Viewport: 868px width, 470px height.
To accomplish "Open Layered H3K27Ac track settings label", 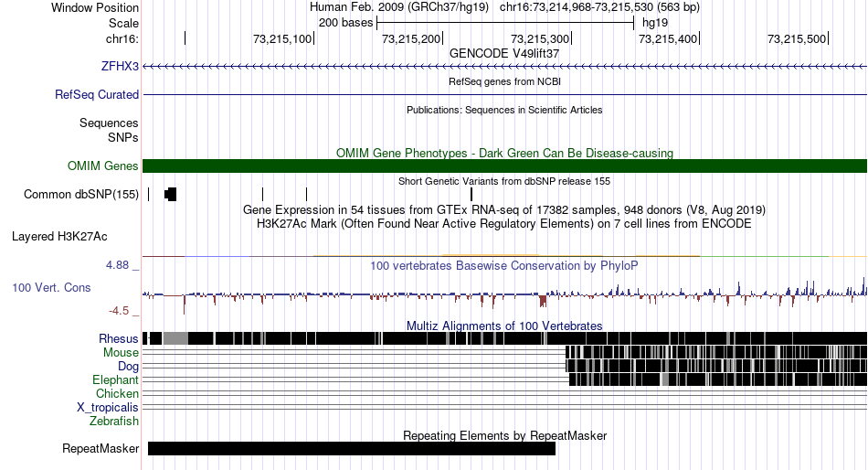I will pyautogui.click(x=59, y=237).
